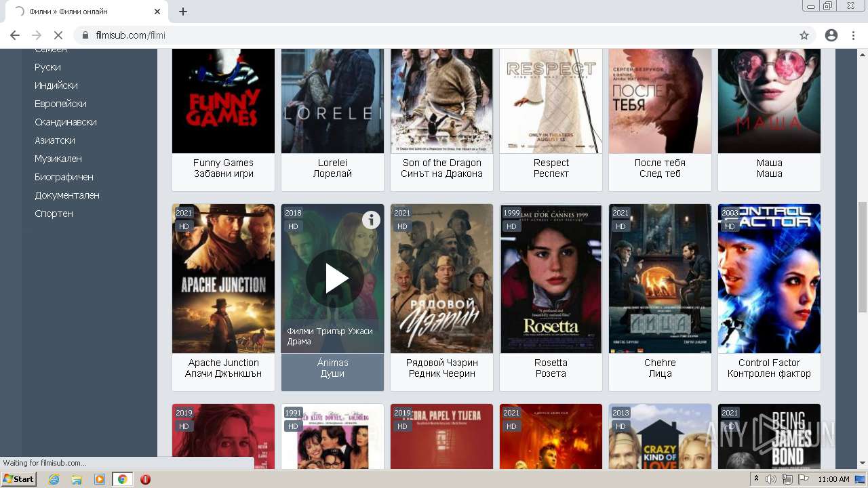Open the Chrome profile account icon

(831, 35)
